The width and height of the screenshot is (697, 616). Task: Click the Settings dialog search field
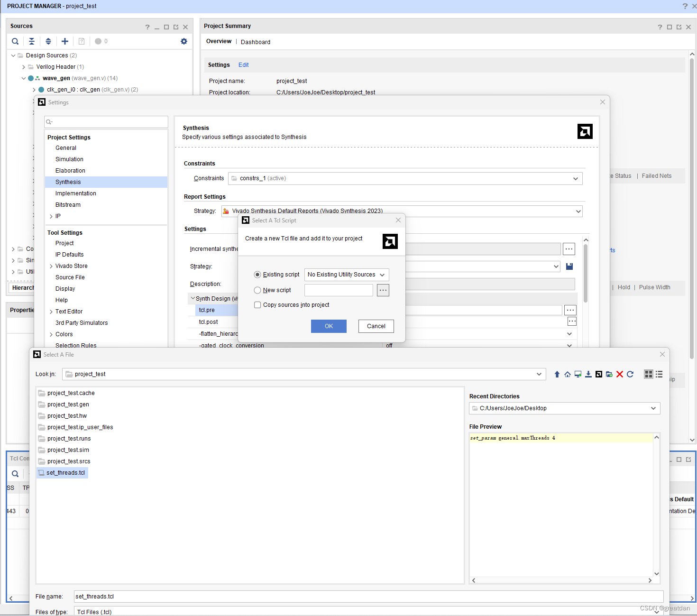(x=106, y=122)
